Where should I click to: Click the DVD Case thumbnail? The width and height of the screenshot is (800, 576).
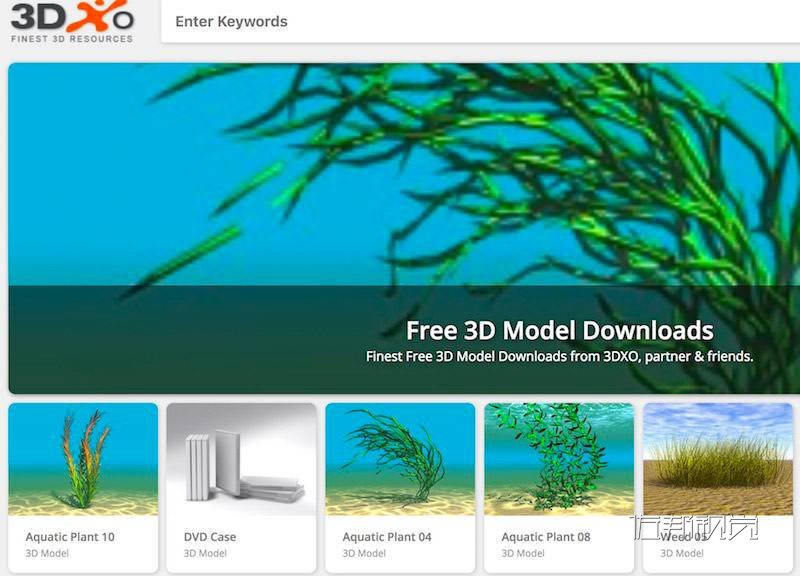point(242,460)
